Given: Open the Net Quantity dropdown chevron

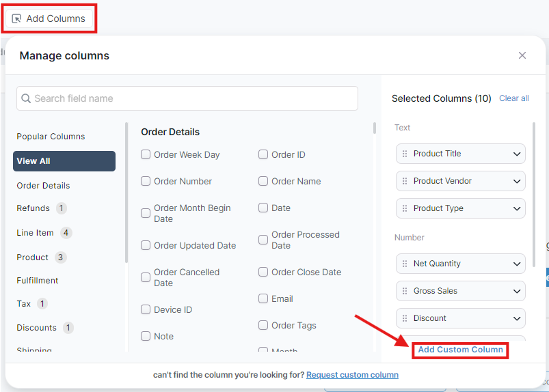Looking at the screenshot, I should click(x=517, y=264).
